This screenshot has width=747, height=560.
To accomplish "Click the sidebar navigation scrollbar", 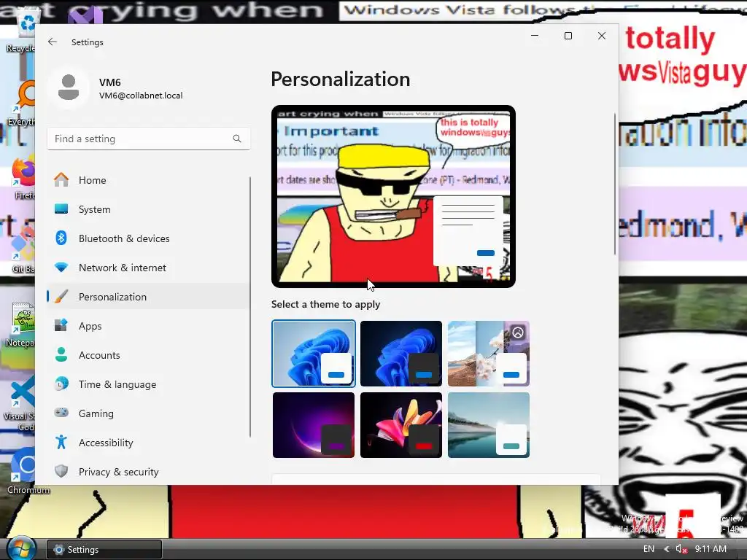I will pyautogui.click(x=250, y=307).
